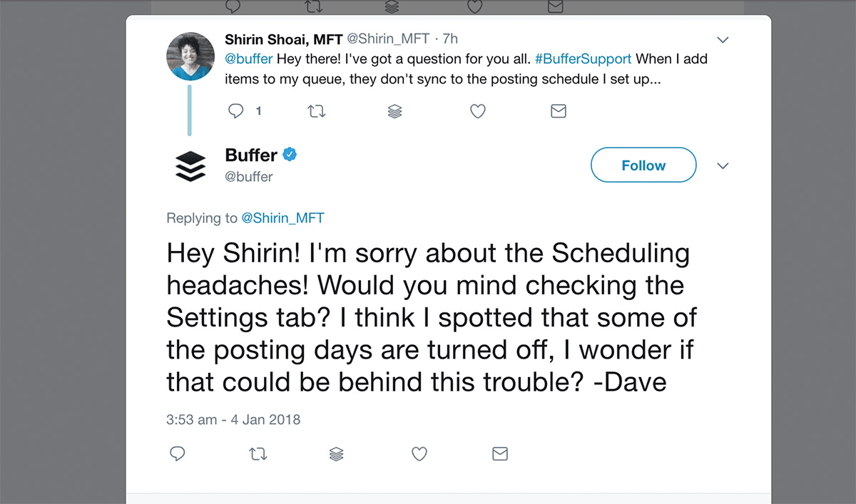Click the Shirin Shoai, MFT display name
Viewport: 856px width, 504px height.
(283, 39)
